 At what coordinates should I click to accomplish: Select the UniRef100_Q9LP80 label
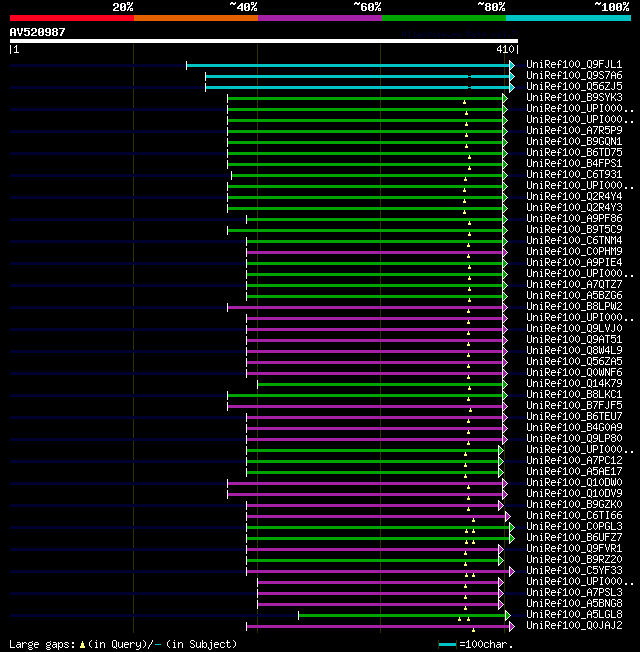click(x=574, y=439)
